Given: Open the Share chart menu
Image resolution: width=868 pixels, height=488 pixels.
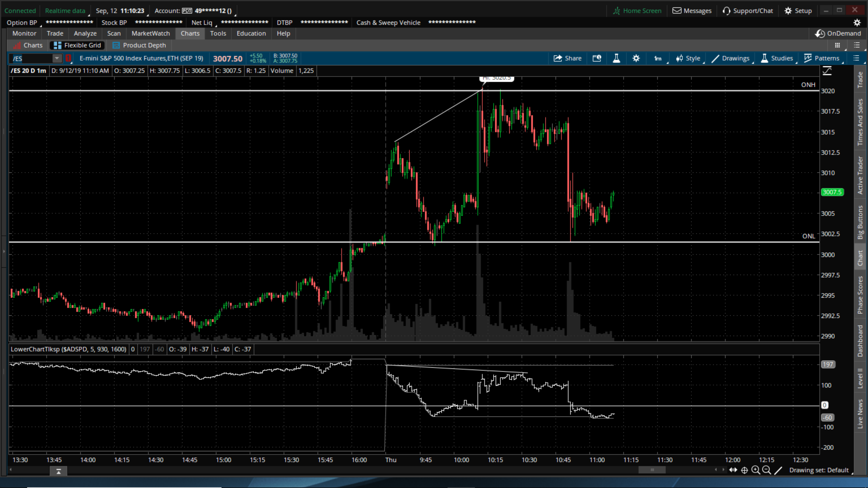Looking at the screenshot, I should click(x=567, y=58).
